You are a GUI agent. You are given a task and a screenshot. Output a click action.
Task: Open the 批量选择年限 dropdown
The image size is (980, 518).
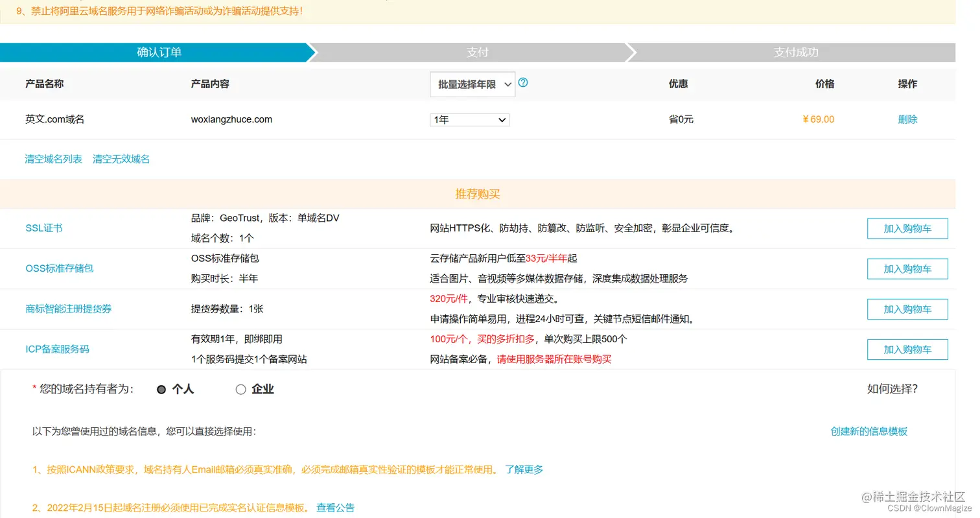[472, 84]
